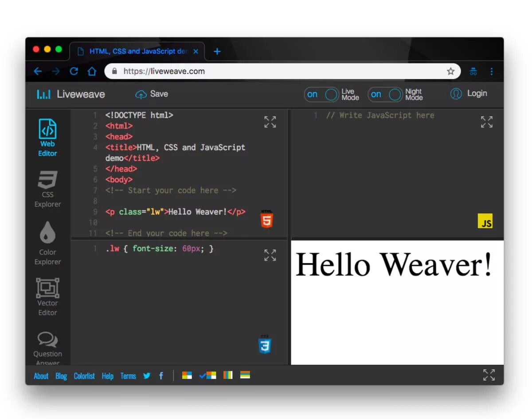Open the Colorlist link in the footer
This screenshot has width=532, height=419.
(84, 376)
